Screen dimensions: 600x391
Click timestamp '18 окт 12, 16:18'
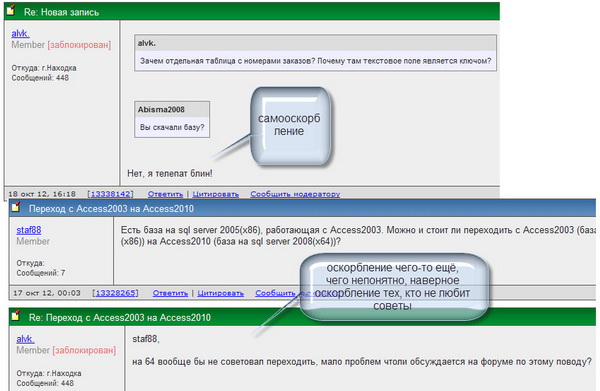[x=42, y=194]
